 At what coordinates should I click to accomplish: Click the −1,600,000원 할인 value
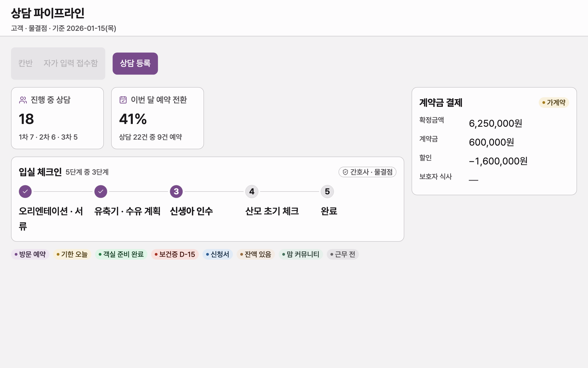(x=498, y=161)
